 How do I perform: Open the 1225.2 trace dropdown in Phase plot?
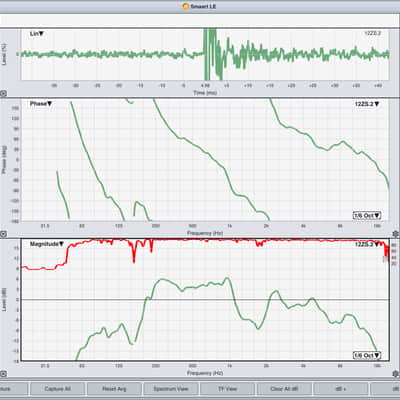tap(367, 104)
